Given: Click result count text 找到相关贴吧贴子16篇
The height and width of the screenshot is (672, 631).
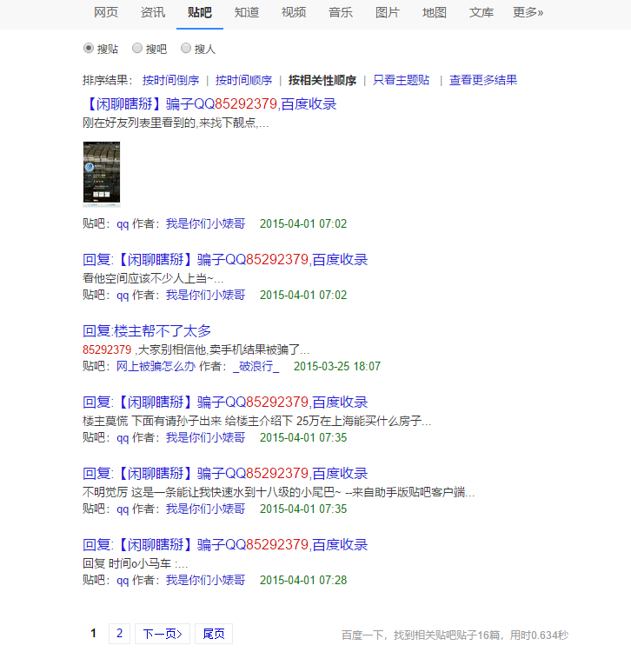Looking at the screenshot, I should pyautogui.click(x=448, y=635).
